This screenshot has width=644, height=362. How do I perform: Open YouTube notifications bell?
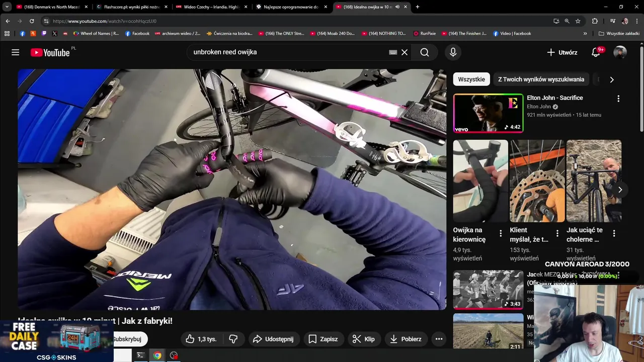pyautogui.click(x=596, y=52)
